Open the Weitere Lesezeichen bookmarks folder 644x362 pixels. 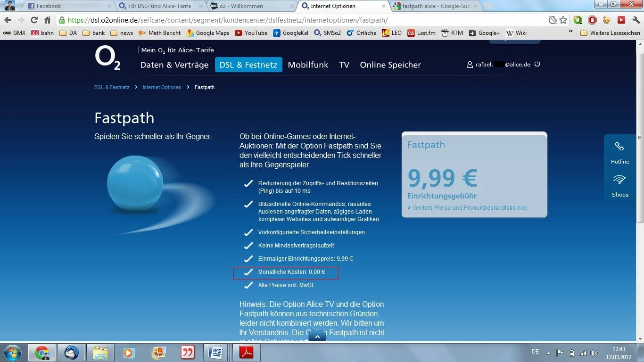pyautogui.click(x=610, y=33)
